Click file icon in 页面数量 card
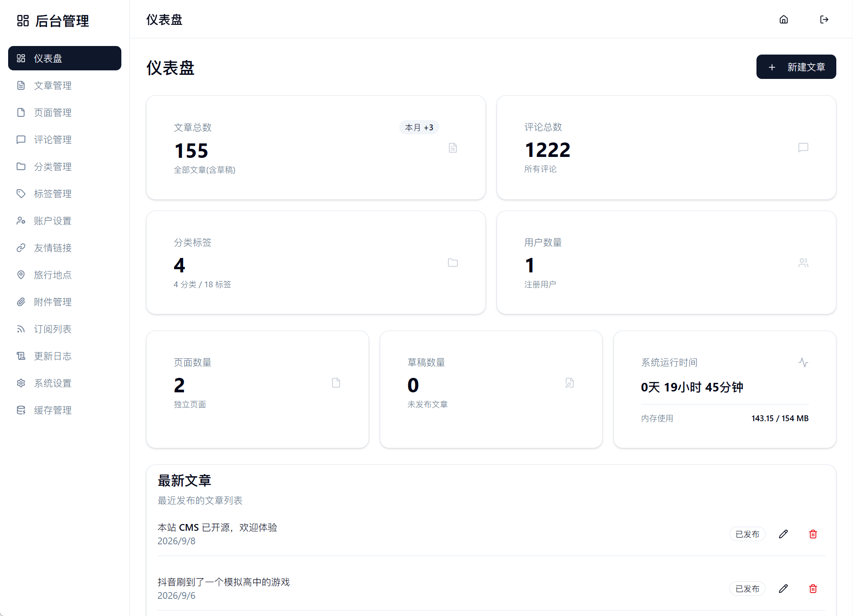Screen dimensions: 853x616 pos(336,383)
